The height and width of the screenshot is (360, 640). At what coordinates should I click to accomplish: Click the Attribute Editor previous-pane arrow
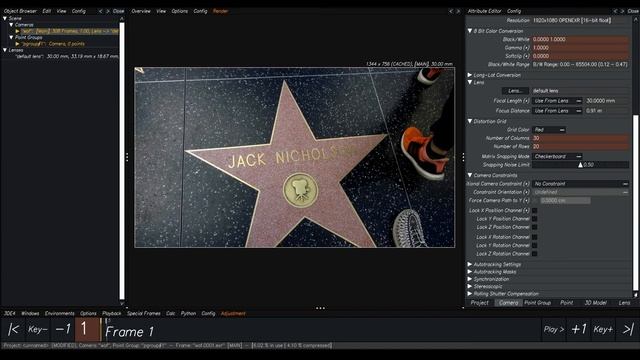[x=615, y=11]
